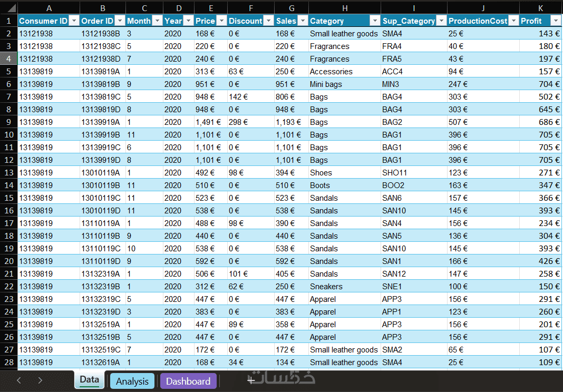The width and height of the screenshot is (563, 392).
Task: Click the 65 € production cost cell
Action: coord(483,350)
